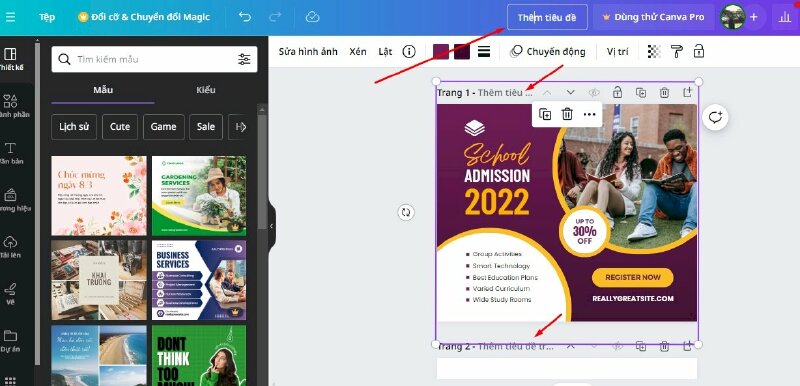800x386 pixels.
Task: Select the copy style paint roller
Action: 677,52
